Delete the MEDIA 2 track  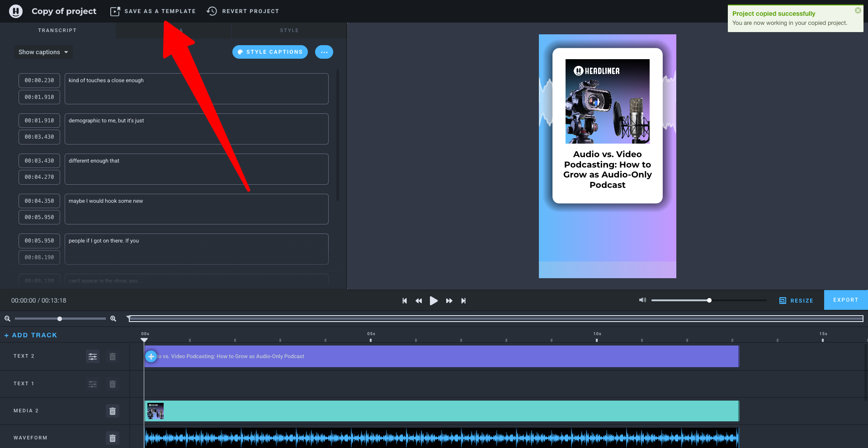pyautogui.click(x=113, y=411)
